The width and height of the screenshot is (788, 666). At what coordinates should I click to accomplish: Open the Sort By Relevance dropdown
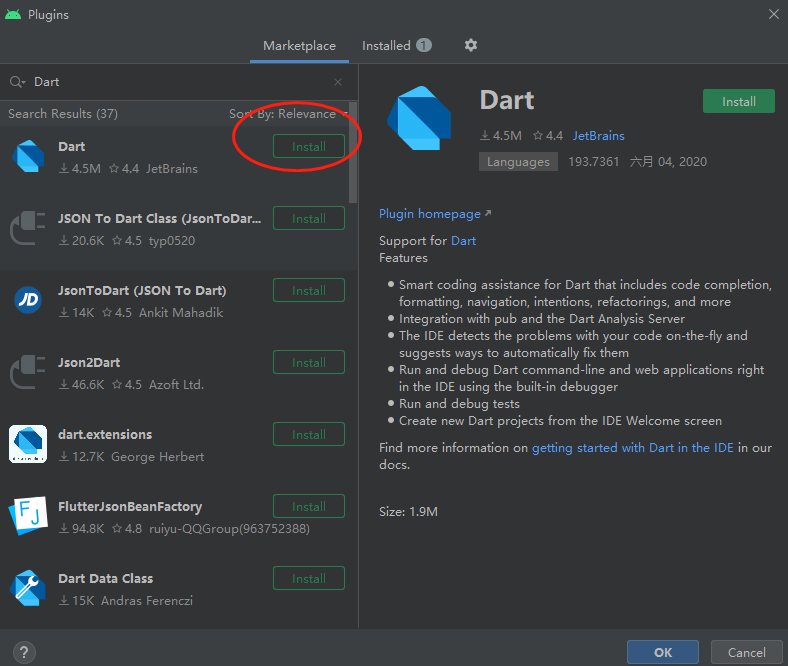point(289,114)
